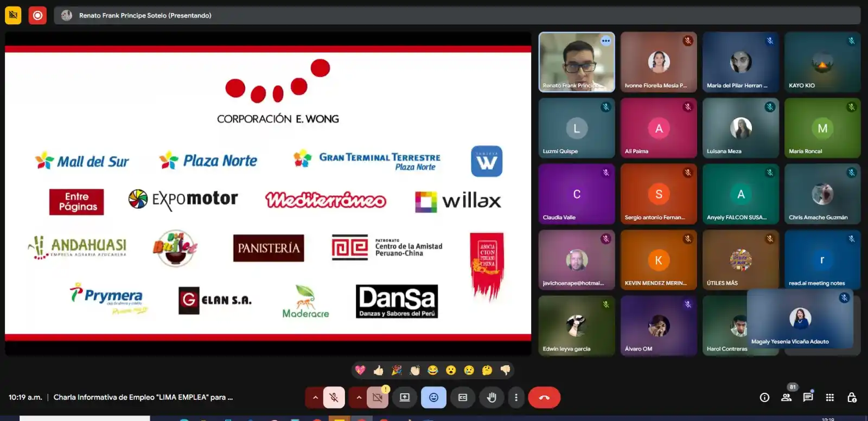Click the yellow icon at top left
The image size is (868, 421).
13,15
